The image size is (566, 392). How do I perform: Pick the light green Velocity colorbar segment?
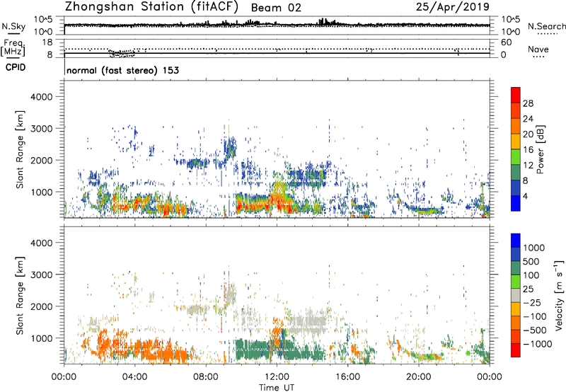516,282
